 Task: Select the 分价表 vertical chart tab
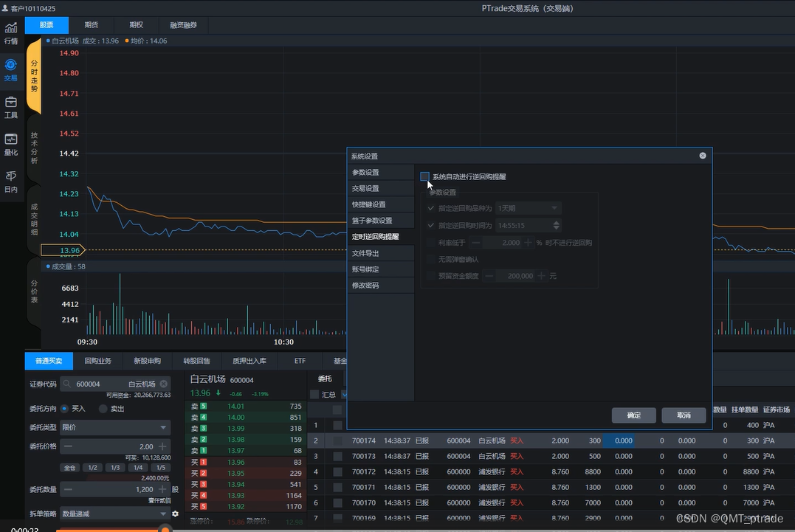tap(34, 291)
